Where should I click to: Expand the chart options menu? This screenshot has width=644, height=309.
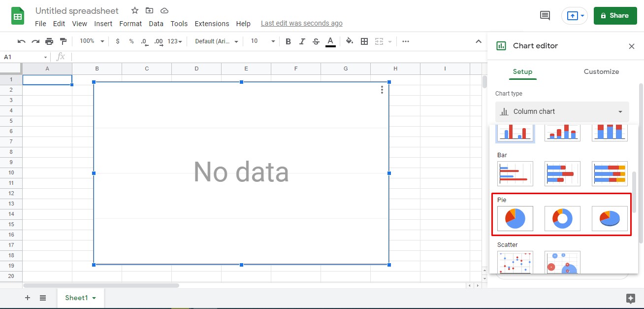click(382, 90)
